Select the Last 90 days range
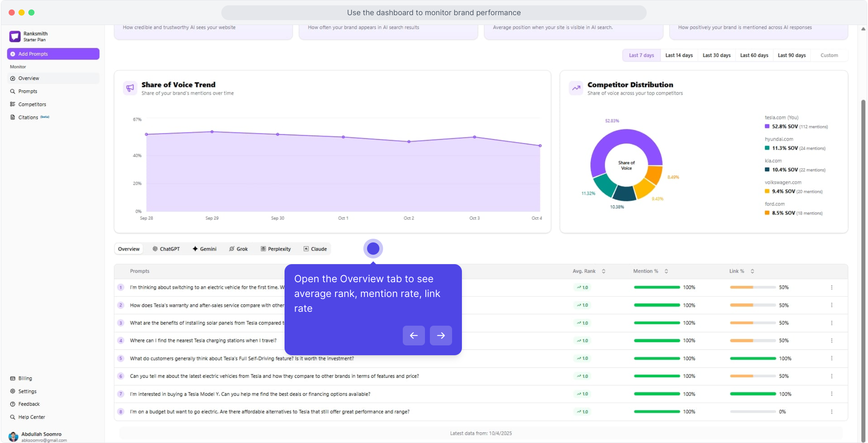 point(791,55)
